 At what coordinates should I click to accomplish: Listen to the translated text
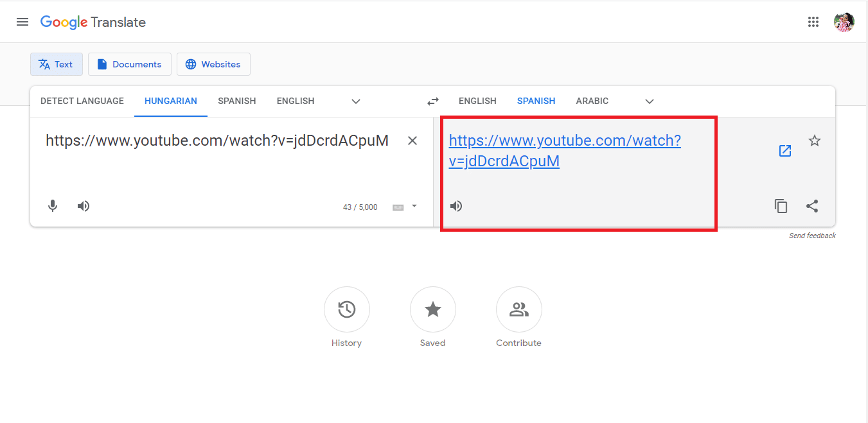[x=456, y=206]
